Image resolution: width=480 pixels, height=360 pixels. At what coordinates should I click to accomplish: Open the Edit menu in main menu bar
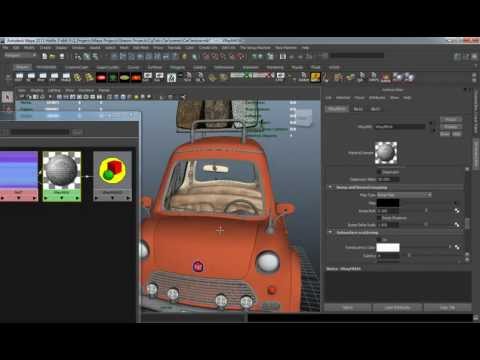click(16, 48)
